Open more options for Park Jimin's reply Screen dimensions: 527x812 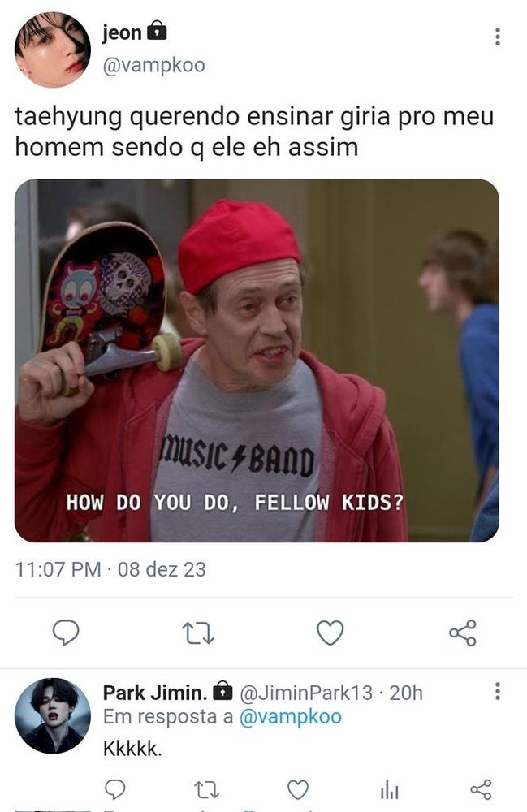pyautogui.click(x=498, y=691)
